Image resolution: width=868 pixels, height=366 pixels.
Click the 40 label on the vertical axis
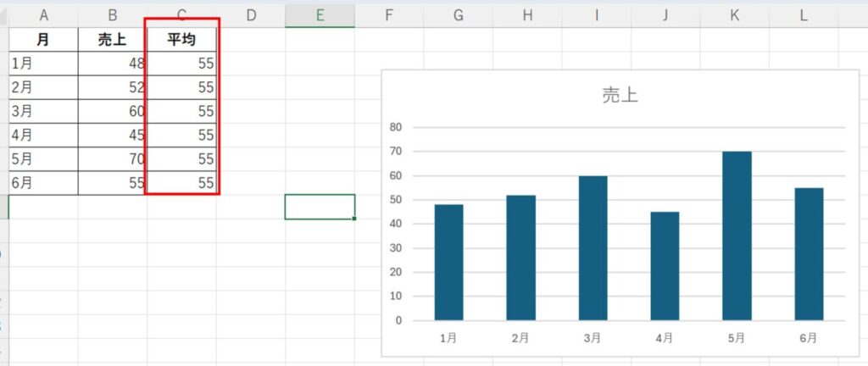coord(396,224)
